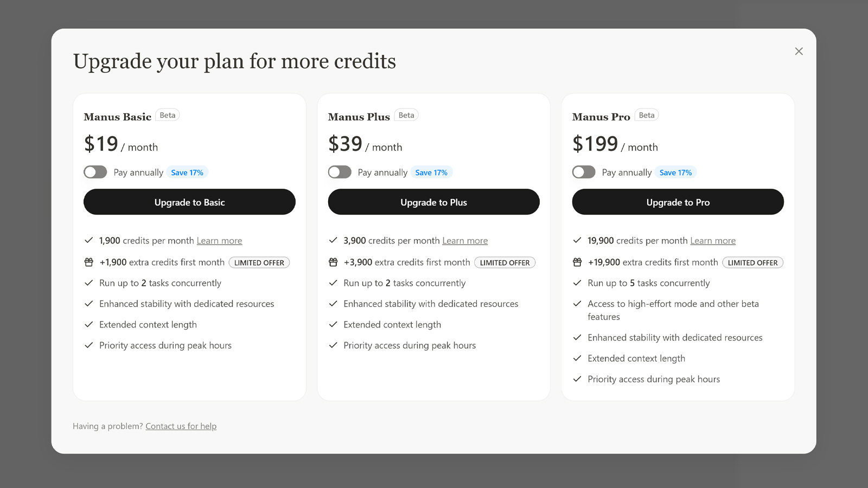Click LIMITED OFFER badge on Basic plan

pos(259,263)
